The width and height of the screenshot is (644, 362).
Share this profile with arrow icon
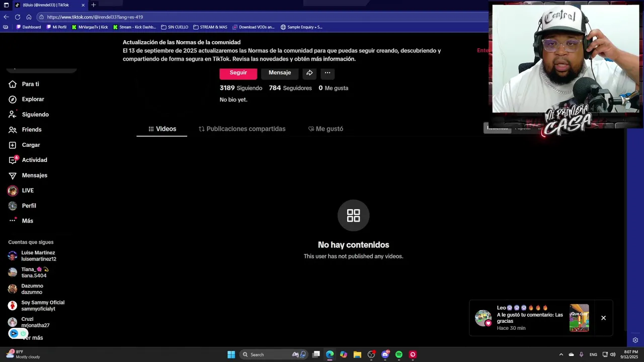coord(309,73)
